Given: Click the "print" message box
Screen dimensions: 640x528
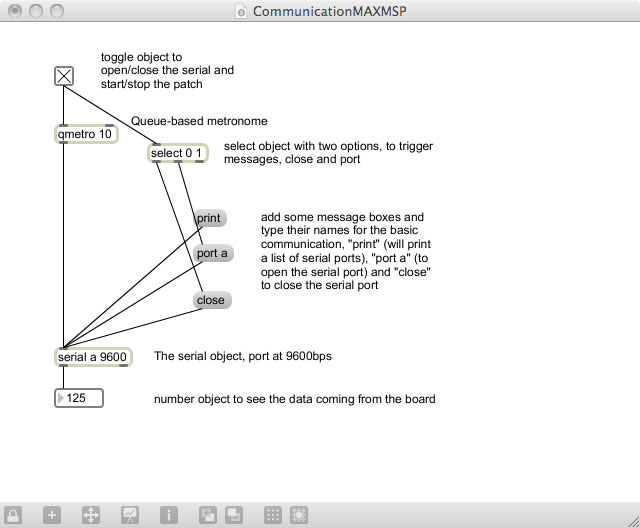Looking at the screenshot, I should click(209, 218).
